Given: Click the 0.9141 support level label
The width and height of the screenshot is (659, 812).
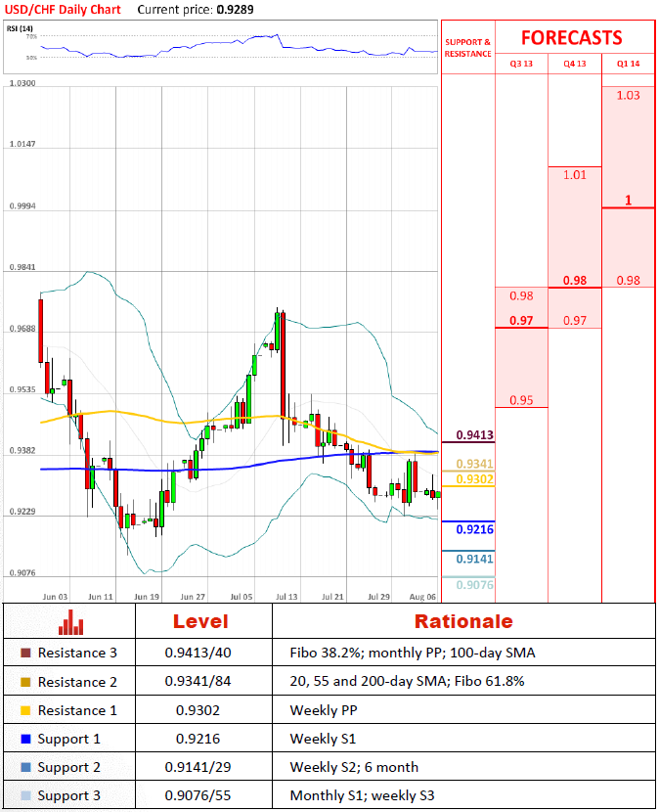Looking at the screenshot, I should click(475, 559).
